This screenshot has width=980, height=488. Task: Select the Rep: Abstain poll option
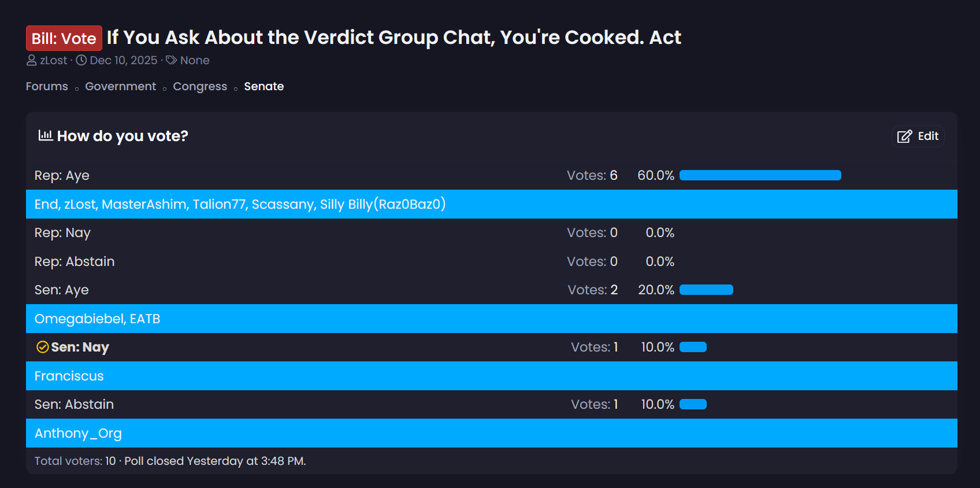tap(75, 261)
